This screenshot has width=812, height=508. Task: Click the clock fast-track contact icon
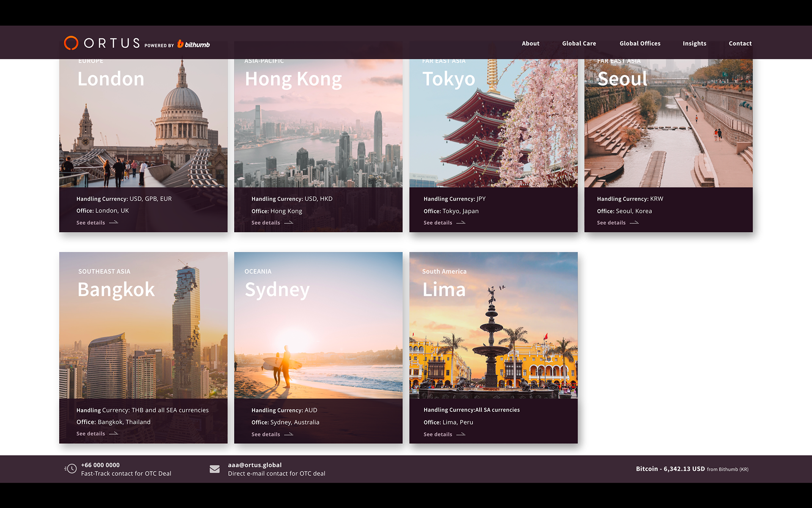point(71,469)
